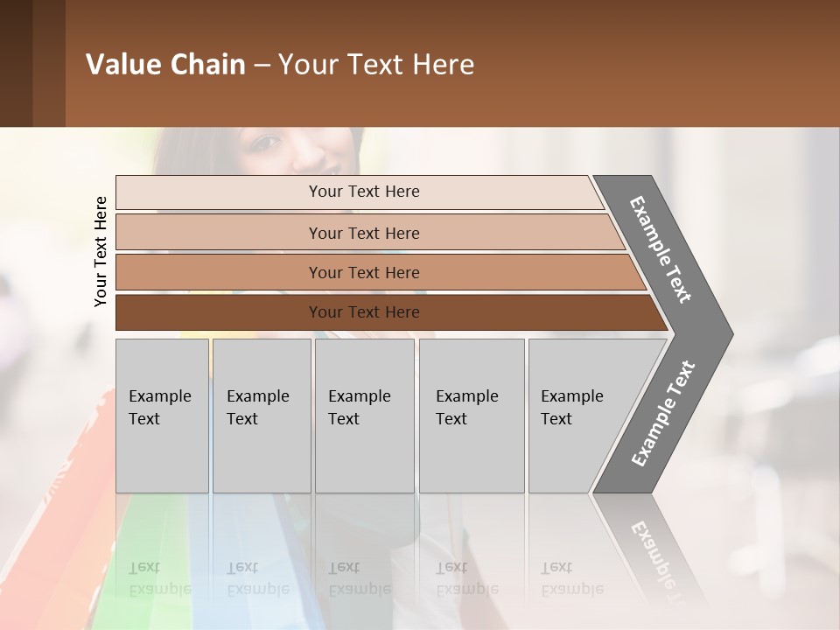Select the second 'Your Text Here' bar
Viewport: 840px width, 630px height.
click(x=363, y=233)
